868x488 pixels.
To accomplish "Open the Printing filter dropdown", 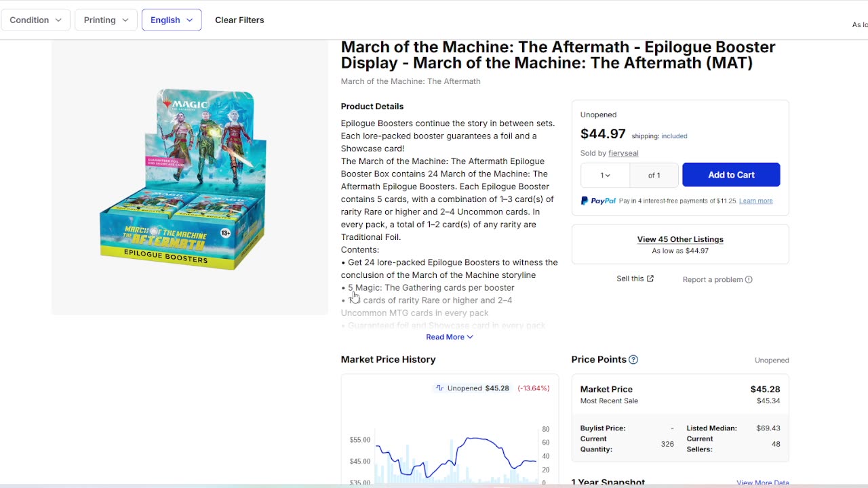I will [x=106, y=20].
